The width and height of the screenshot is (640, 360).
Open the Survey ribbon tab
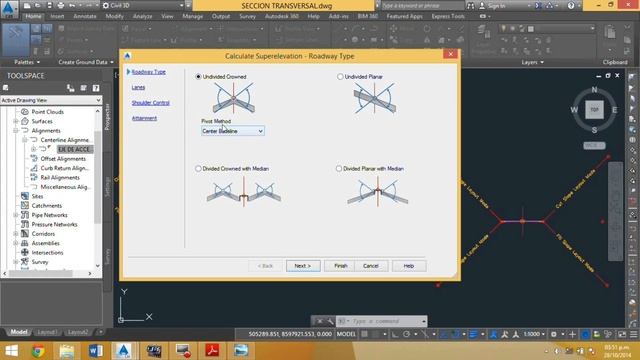(x=247, y=16)
